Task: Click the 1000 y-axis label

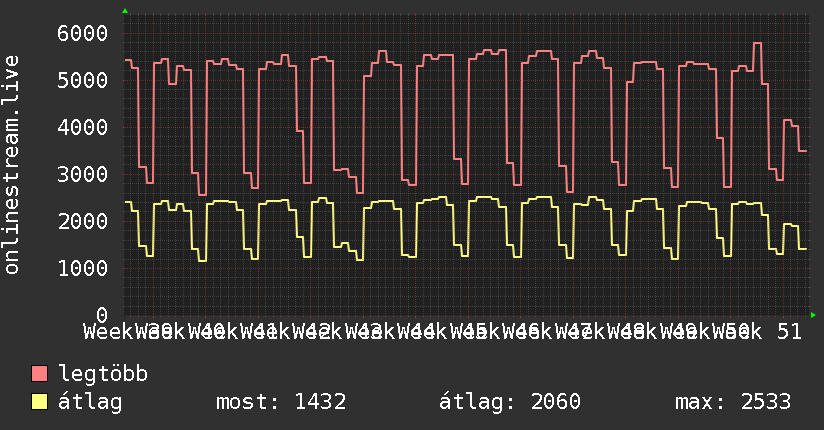Action: click(83, 269)
